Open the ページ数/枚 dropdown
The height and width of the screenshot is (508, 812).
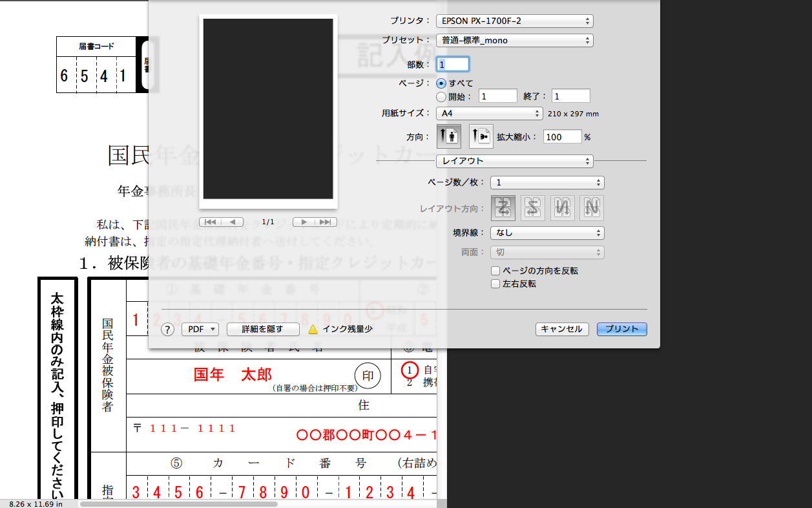(547, 183)
